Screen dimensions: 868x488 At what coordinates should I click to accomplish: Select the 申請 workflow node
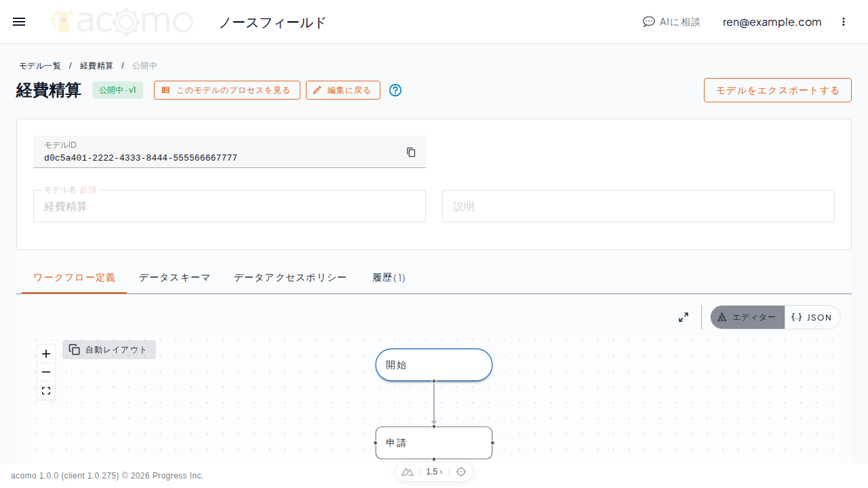[x=434, y=443]
